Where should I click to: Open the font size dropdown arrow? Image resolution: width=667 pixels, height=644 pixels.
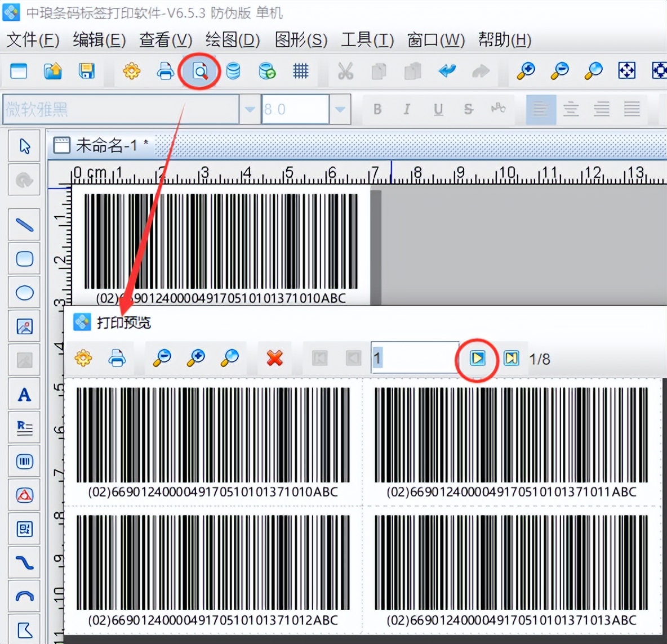click(x=340, y=110)
